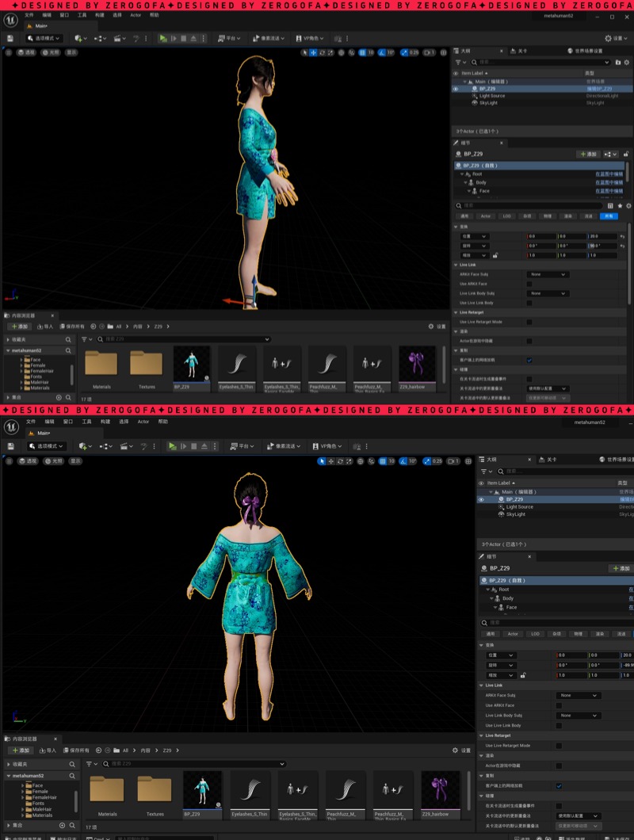Toggle BP_Z29 eye visibility in the bottom outliner
Screen dimensions: 634x840
(481, 500)
